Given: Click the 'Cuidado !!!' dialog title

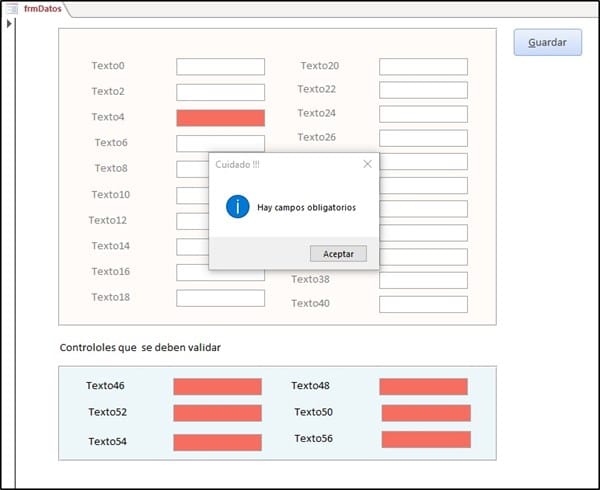Looking at the screenshot, I should [237, 164].
